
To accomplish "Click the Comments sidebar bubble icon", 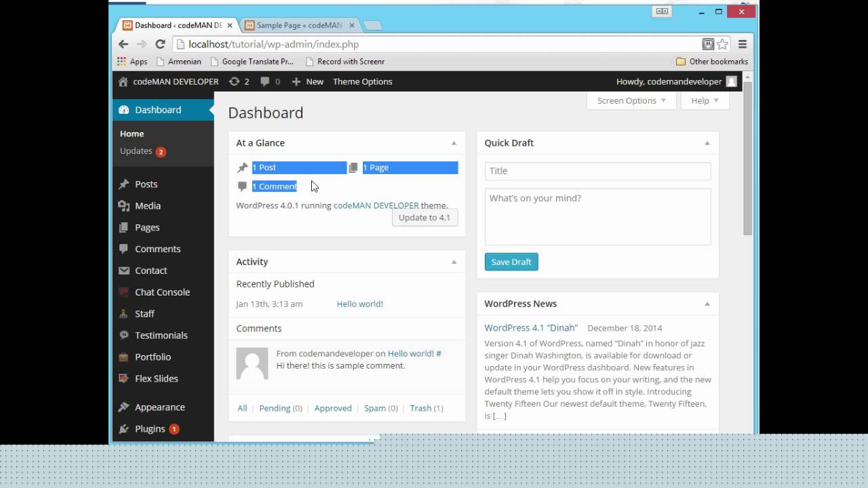I will tap(123, 249).
